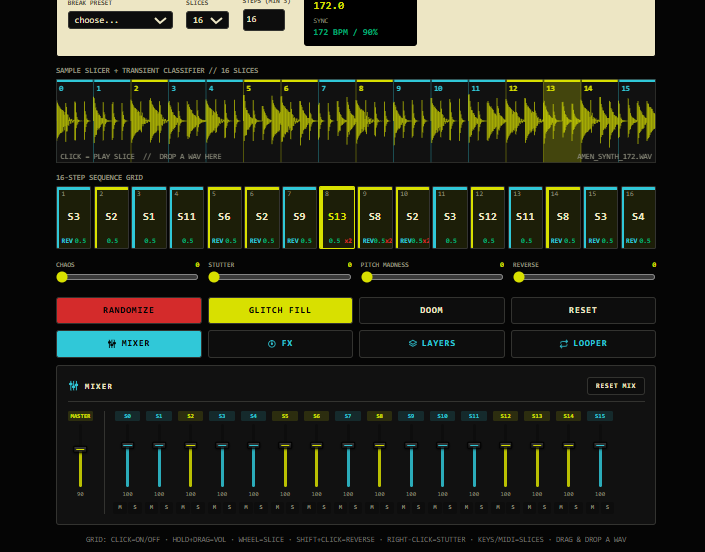Solo the S9 mixer channel
The height and width of the screenshot is (552, 705).
coord(418,507)
